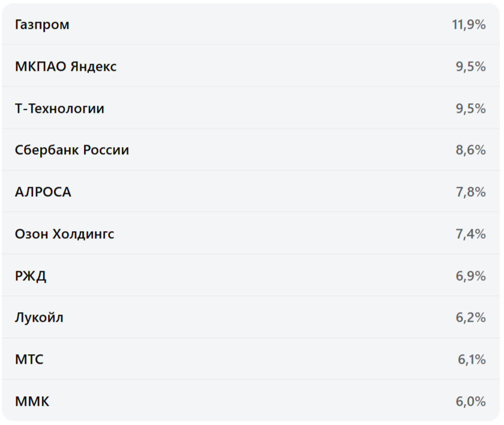504x425 pixels.
Task: Click the 9,5% value beside Т-Технологии
Action: pyautogui.click(x=470, y=109)
